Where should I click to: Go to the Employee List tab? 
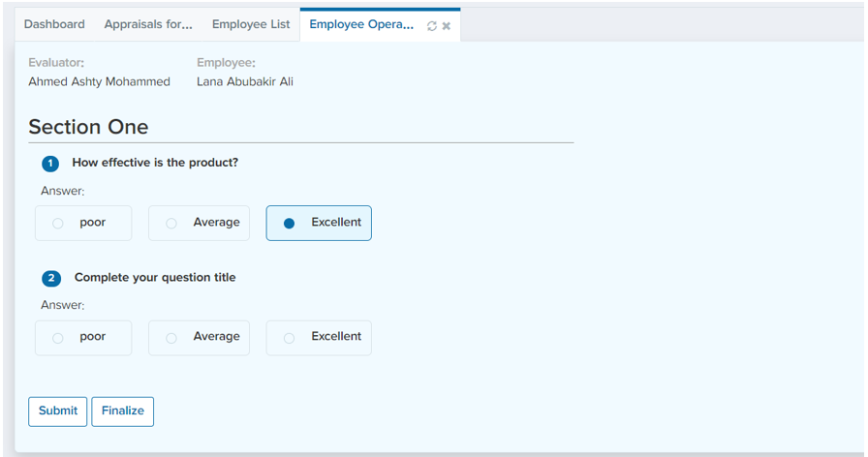pyautogui.click(x=251, y=24)
